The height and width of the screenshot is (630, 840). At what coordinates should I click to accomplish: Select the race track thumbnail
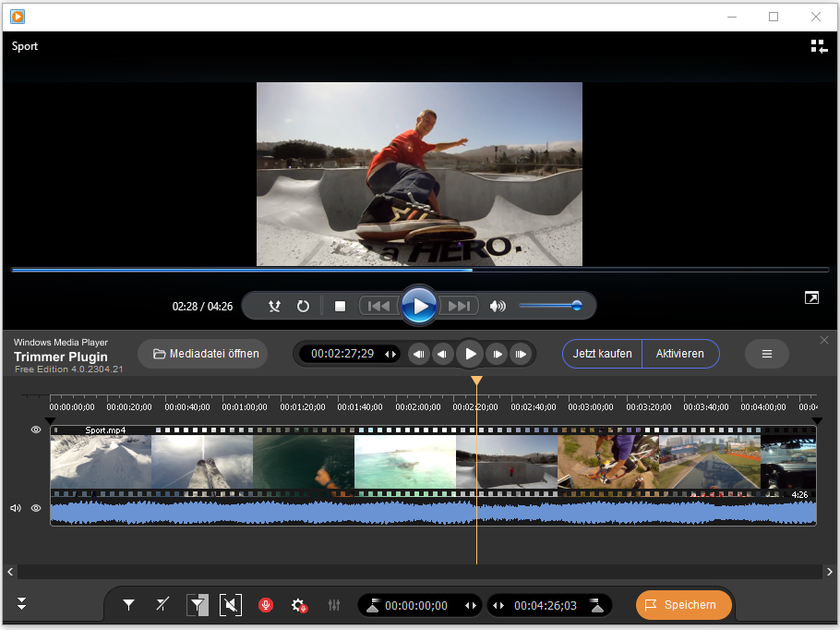(709, 462)
